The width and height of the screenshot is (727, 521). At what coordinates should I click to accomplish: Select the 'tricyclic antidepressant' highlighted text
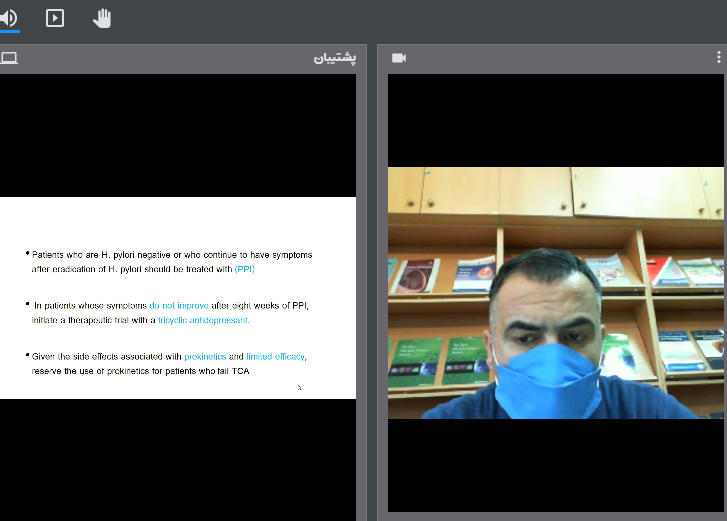(x=203, y=320)
